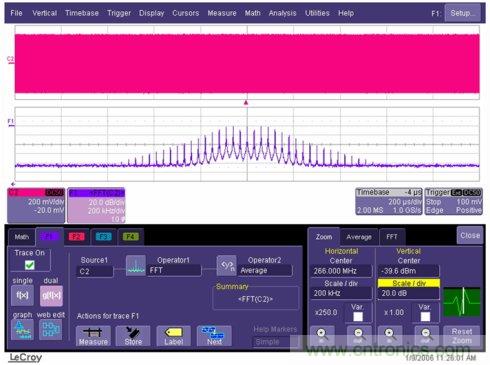This screenshot has width=490, height=365.
Task: Open the Operator2 Average selector
Action: pos(265,271)
